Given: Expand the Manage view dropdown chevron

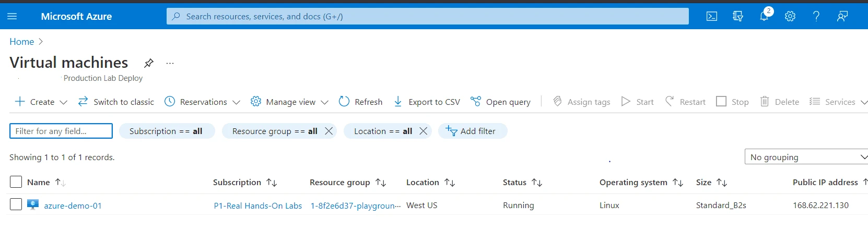Looking at the screenshot, I should point(324,102).
